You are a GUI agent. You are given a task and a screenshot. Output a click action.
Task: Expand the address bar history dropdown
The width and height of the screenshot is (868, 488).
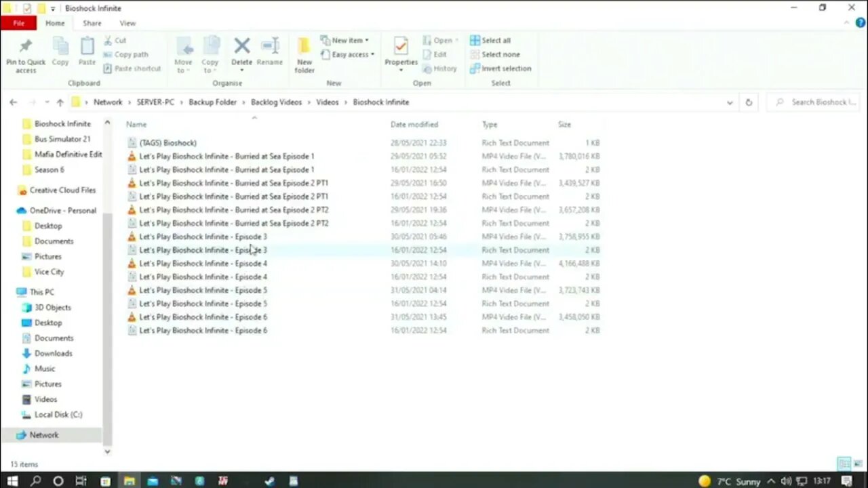tap(730, 102)
